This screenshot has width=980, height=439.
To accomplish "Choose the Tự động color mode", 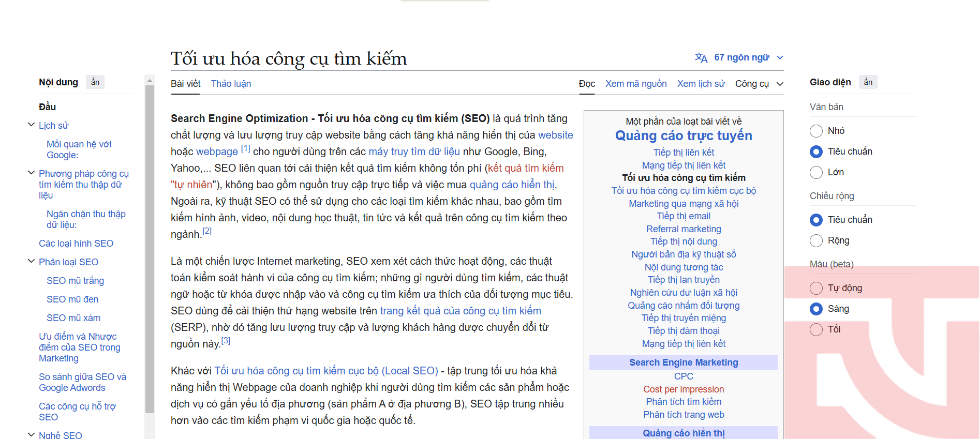I will pyautogui.click(x=816, y=288).
